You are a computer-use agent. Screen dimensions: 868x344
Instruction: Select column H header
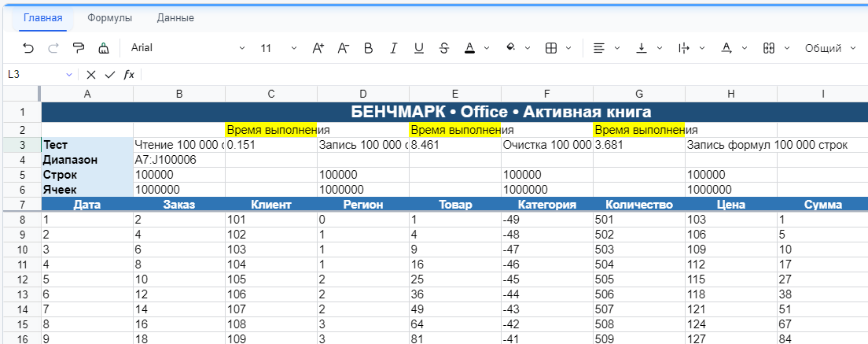point(730,94)
